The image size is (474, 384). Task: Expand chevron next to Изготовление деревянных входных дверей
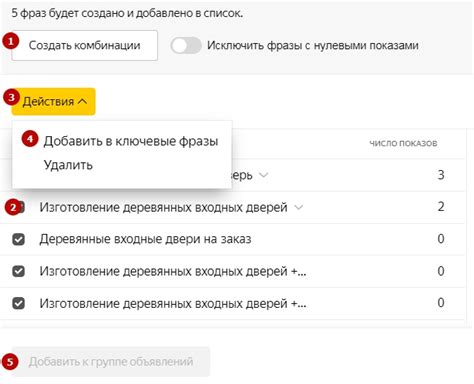point(299,208)
